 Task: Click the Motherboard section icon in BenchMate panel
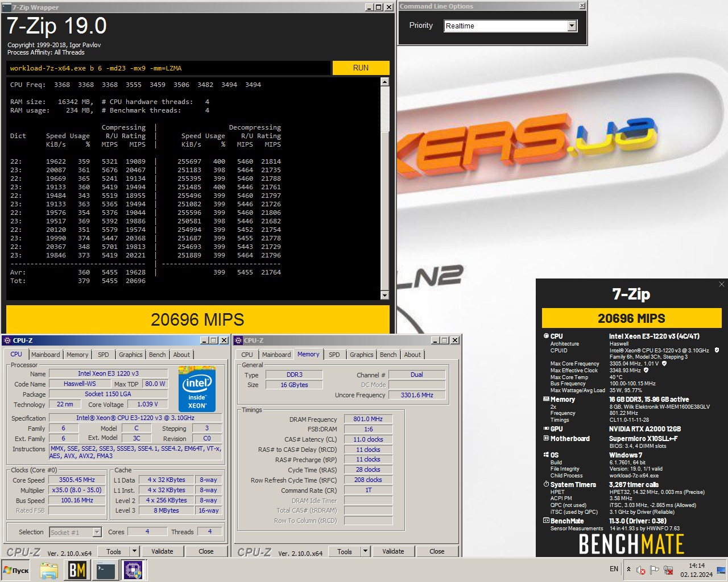(546, 438)
